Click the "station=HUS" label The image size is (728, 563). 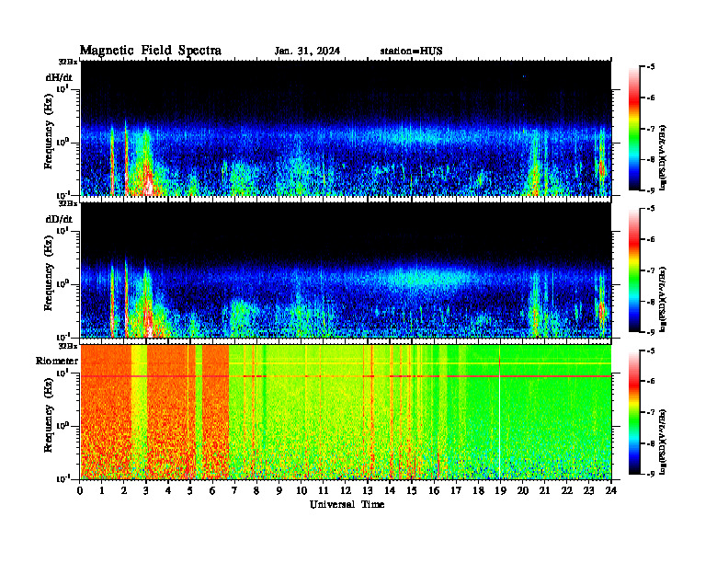click(x=411, y=52)
